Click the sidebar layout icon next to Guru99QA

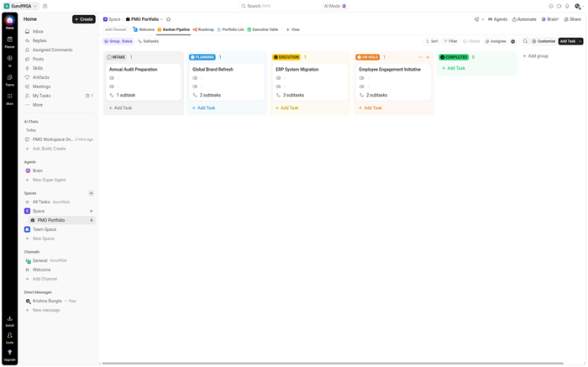click(x=45, y=6)
